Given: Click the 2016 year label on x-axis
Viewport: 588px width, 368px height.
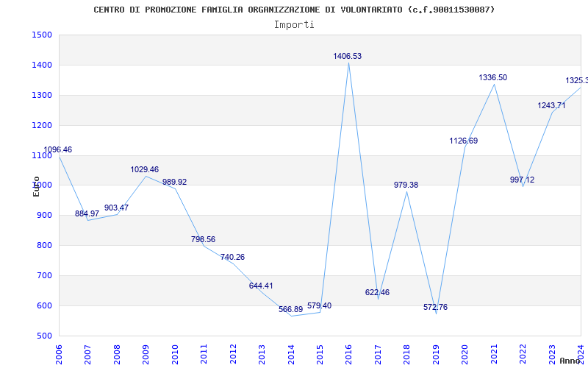Looking at the screenshot, I should click(x=348, y=355).
